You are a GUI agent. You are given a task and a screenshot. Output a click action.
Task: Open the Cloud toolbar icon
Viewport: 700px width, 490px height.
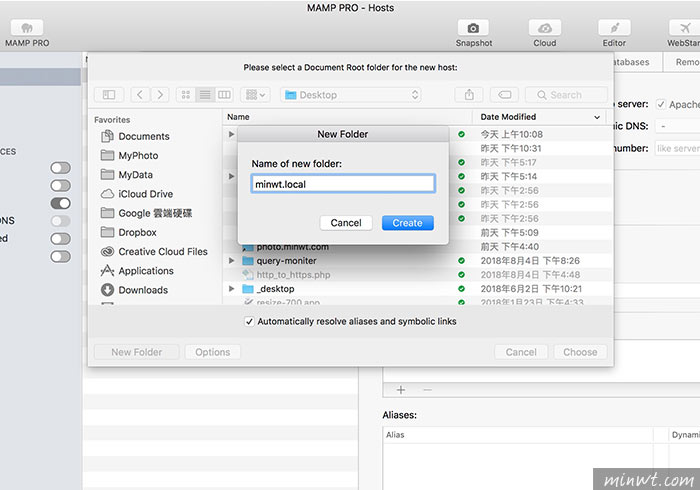coord(545,28)
